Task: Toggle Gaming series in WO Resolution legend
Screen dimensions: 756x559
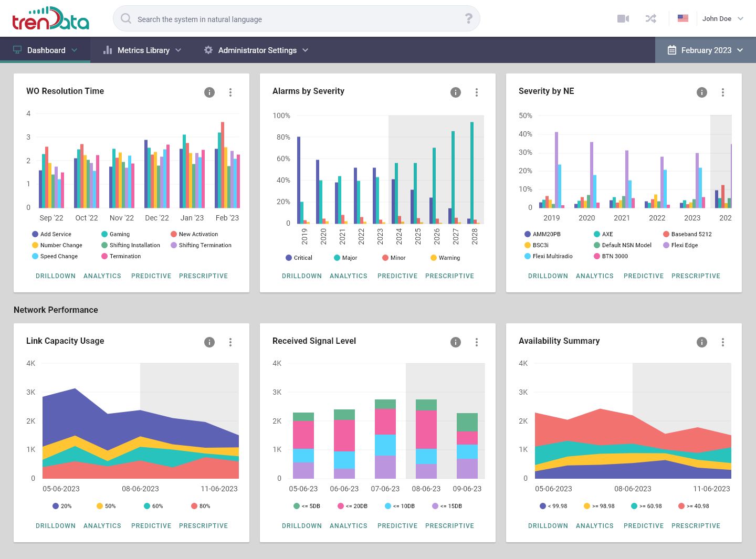Action: coord(115,234)
